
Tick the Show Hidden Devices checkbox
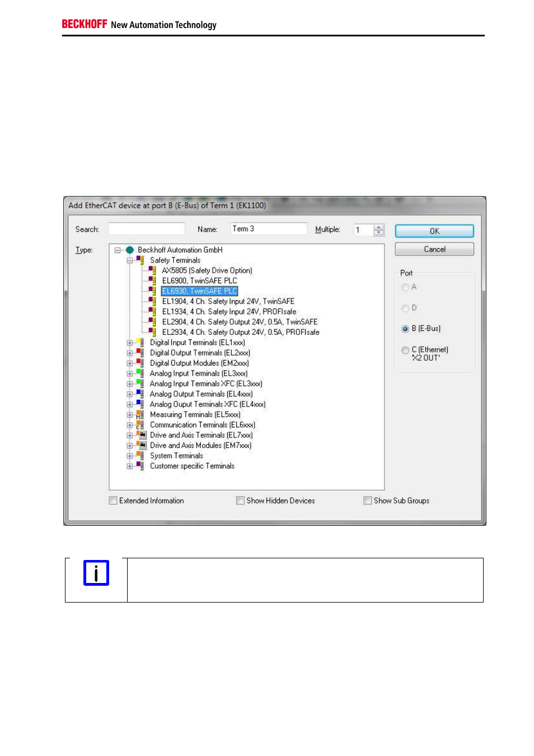(241, 501)
